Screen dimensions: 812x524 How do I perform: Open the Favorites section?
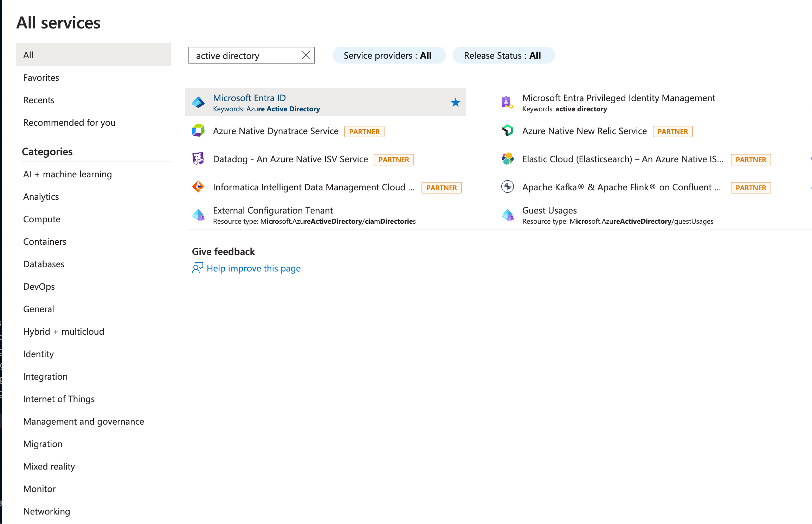(x=41, y=78)
